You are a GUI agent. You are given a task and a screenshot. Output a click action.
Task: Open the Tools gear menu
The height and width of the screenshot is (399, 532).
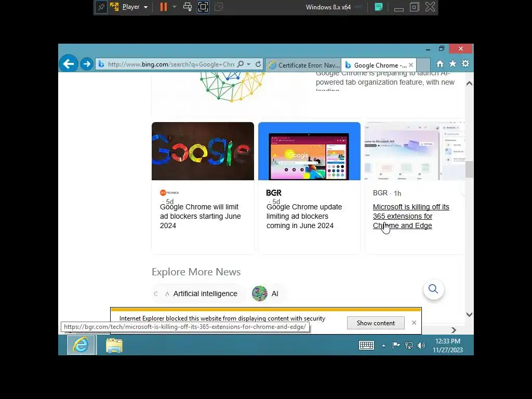[x=465, y=64]
